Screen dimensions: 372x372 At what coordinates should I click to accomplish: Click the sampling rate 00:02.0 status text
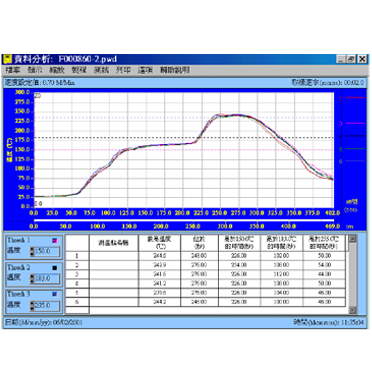point(353,83)
